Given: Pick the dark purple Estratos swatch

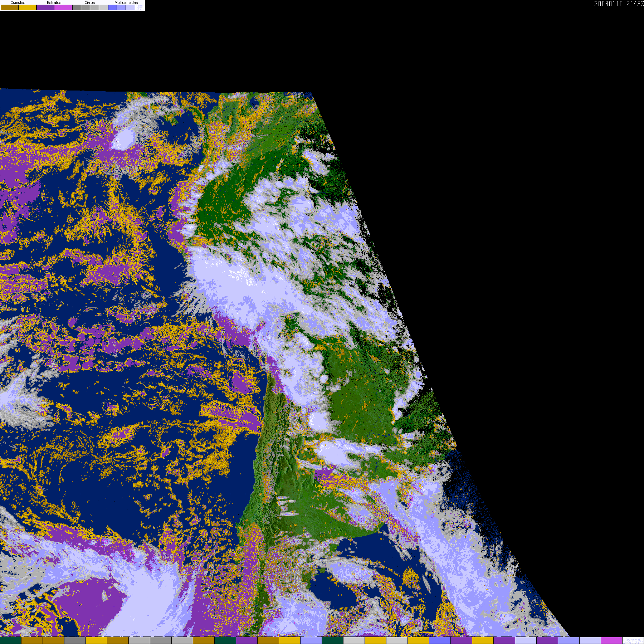Looking at the screenshot, I should (x=45, y=8).
